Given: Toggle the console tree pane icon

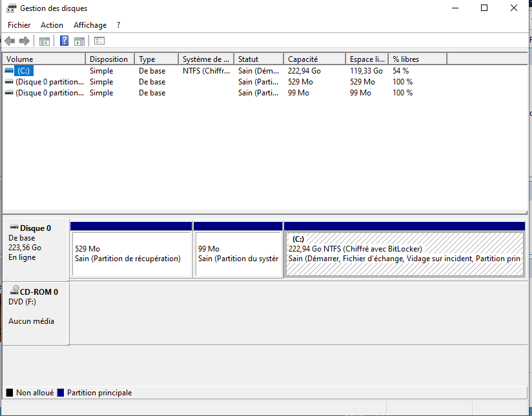Looking at the screenshot, I should point(45,41).
